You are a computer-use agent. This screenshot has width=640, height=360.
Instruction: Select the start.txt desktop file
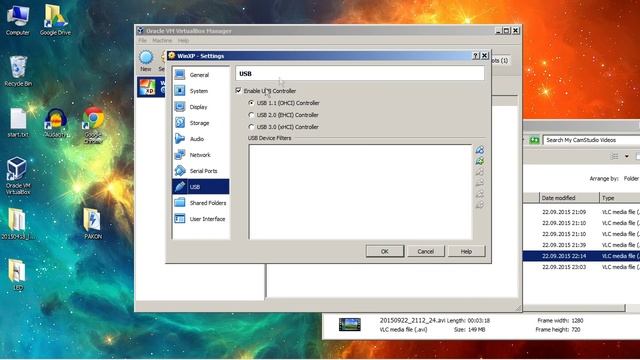[18, 123]
